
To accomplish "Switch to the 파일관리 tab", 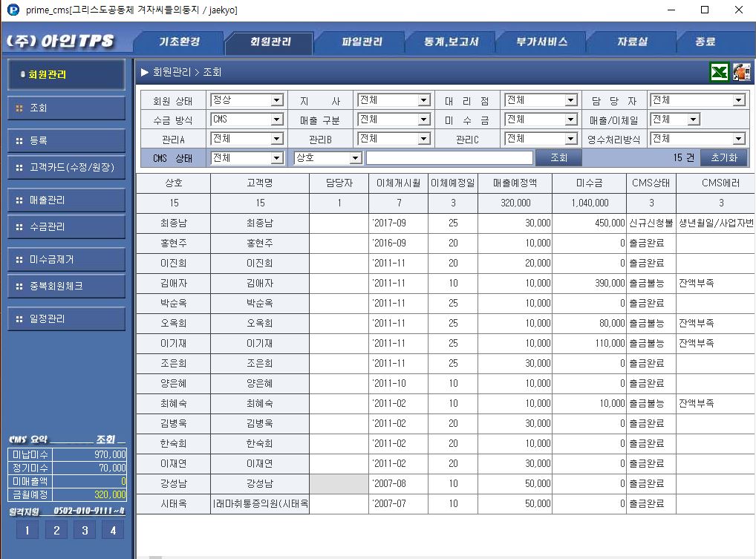I will pyautogui.click(x=362, y=42).
